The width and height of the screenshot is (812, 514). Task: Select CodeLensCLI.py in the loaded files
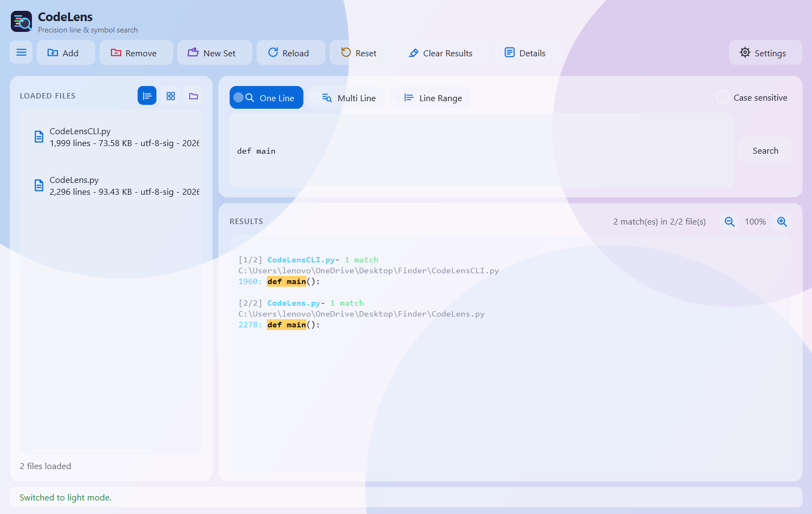[x=111, y=137]
